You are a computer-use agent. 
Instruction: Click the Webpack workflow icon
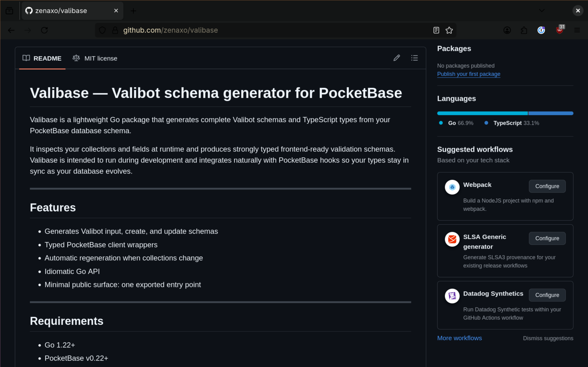coord(452,187)
